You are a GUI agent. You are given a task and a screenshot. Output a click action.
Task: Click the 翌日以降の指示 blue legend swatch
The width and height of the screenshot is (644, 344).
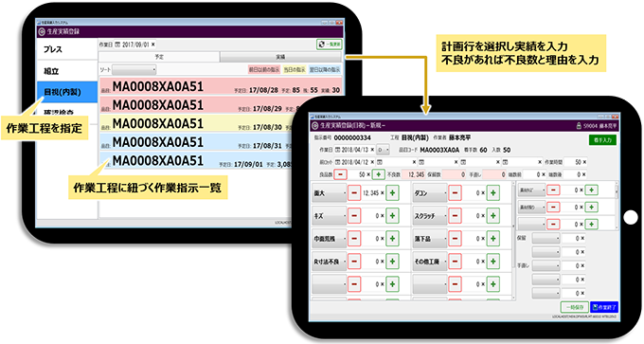click(x=325, y=70)
